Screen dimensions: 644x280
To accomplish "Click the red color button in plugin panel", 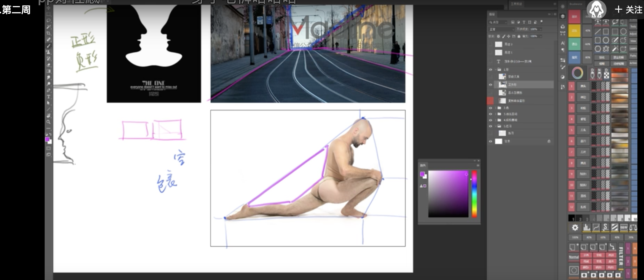I will (x=574, y=17).
